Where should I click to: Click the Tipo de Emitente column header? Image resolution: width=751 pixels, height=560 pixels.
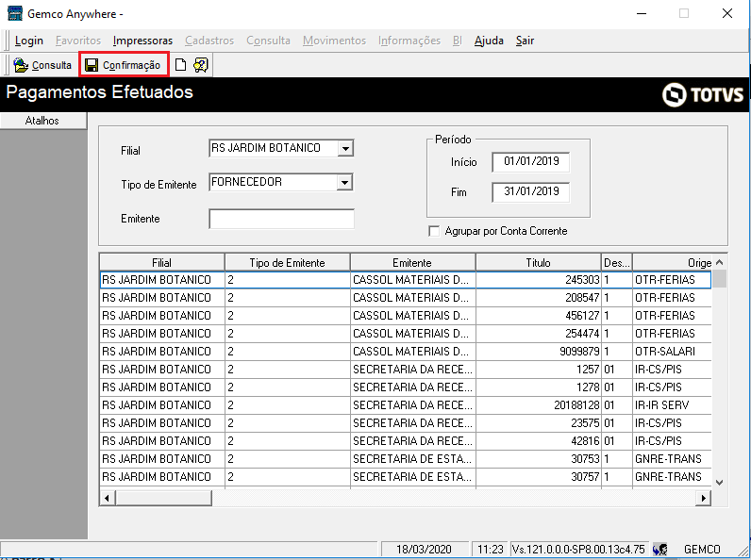(288, 263)
